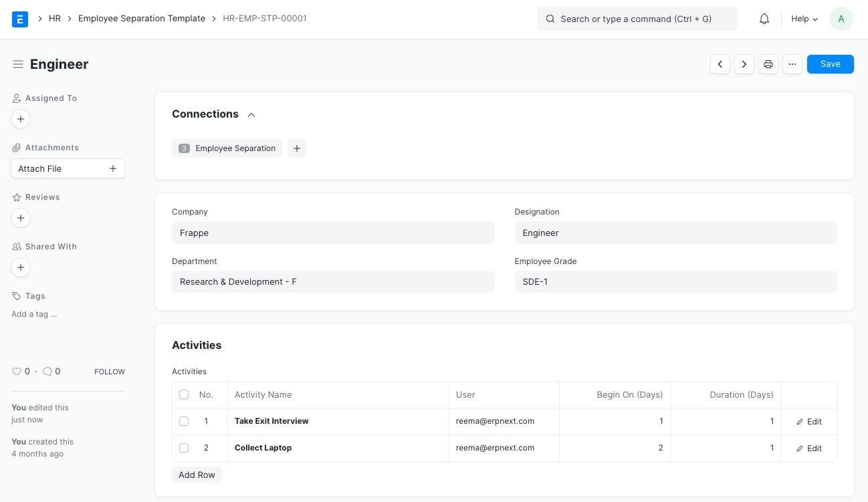Click the Save button
The width and height of the screenshot is (868, 502).
[830, 64]
